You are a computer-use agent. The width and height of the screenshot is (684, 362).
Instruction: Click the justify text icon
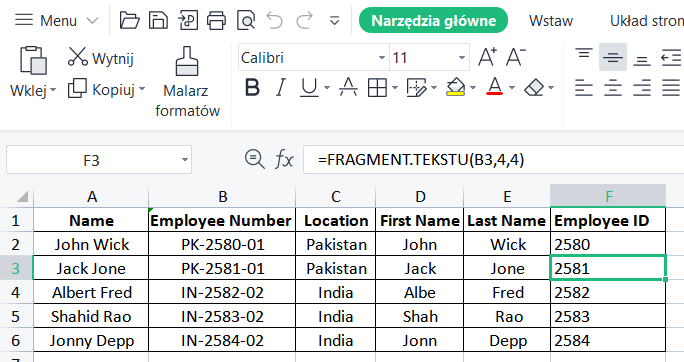click(671, 88)
